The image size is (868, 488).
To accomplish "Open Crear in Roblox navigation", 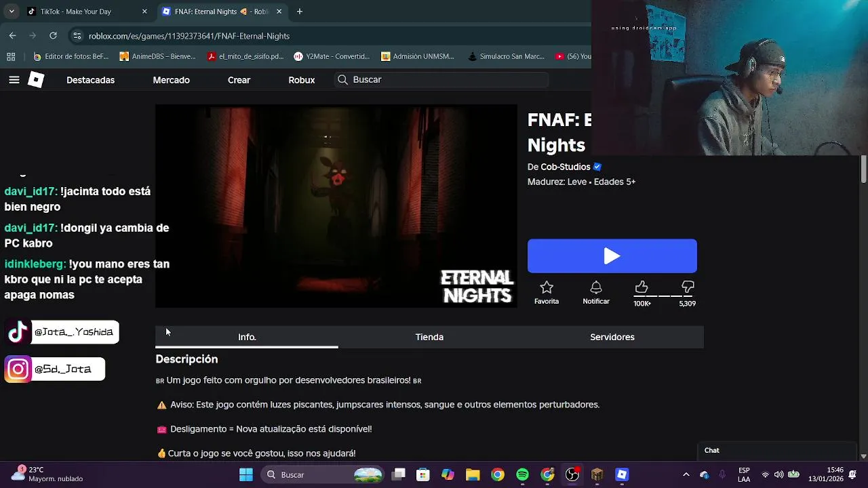I will pos(239,80).
